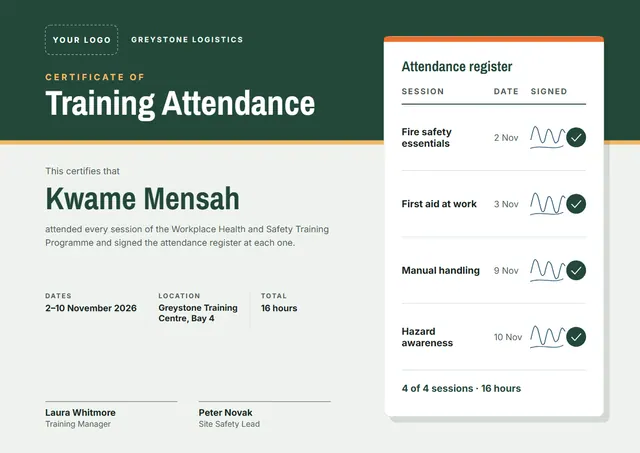
Task: Select the First aid at work session name
Action: (439, 204)
